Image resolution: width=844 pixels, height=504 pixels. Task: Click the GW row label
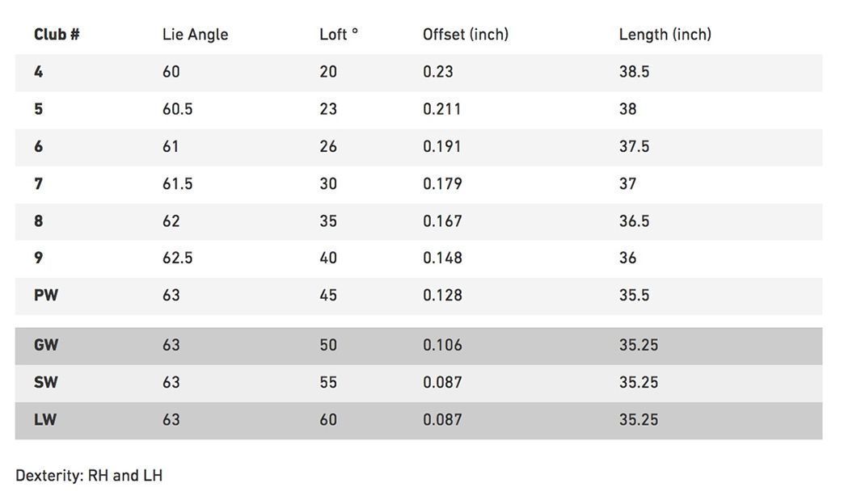click(46, 346)
